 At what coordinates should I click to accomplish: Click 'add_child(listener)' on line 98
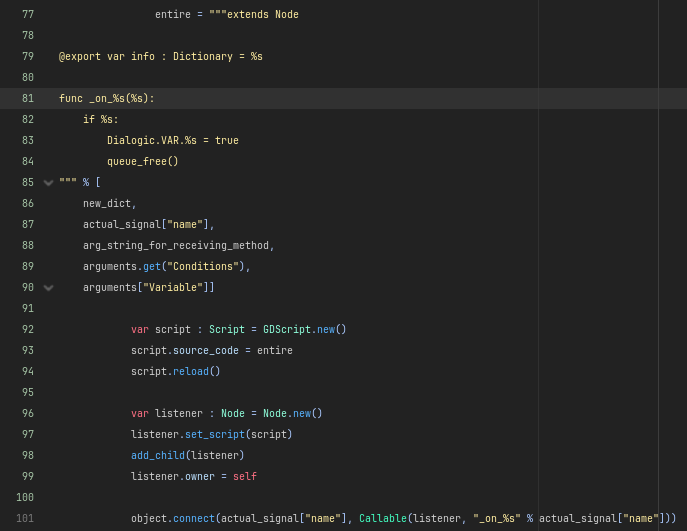188,456
